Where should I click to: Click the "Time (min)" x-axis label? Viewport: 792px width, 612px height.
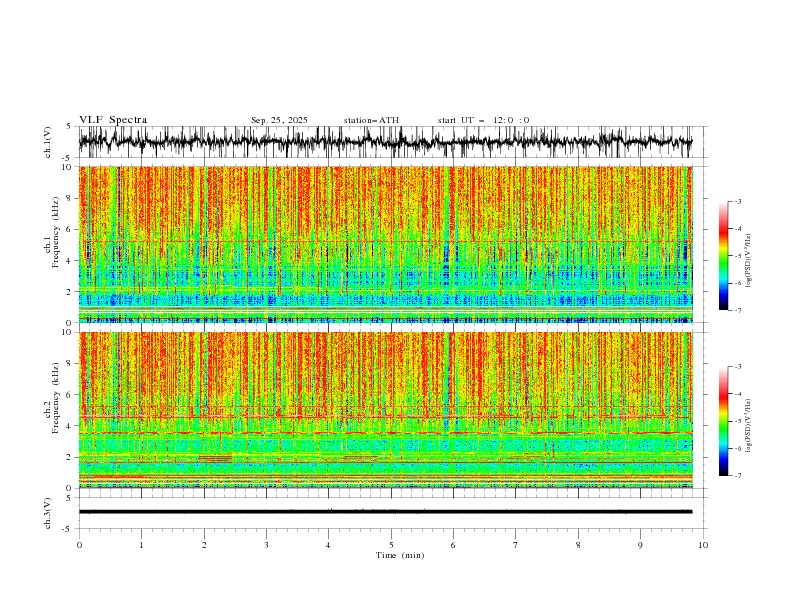tap(400, 555)
